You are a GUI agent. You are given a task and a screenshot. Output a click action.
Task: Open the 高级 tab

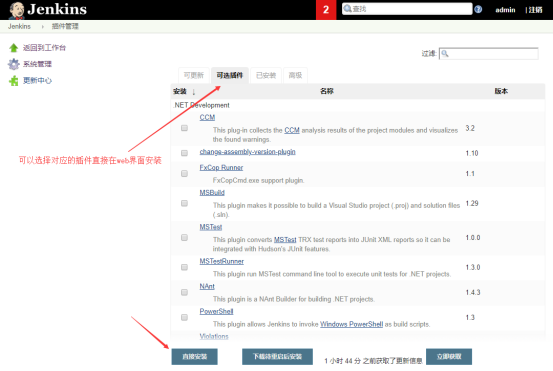click(x=295, y=75)
